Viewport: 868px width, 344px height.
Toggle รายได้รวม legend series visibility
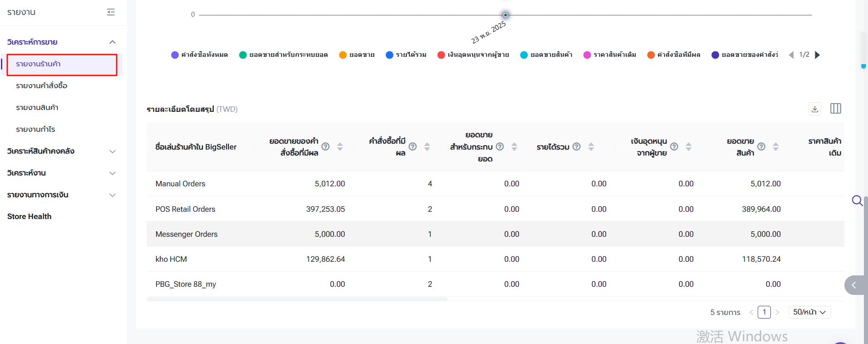click(x=406, y=55)
